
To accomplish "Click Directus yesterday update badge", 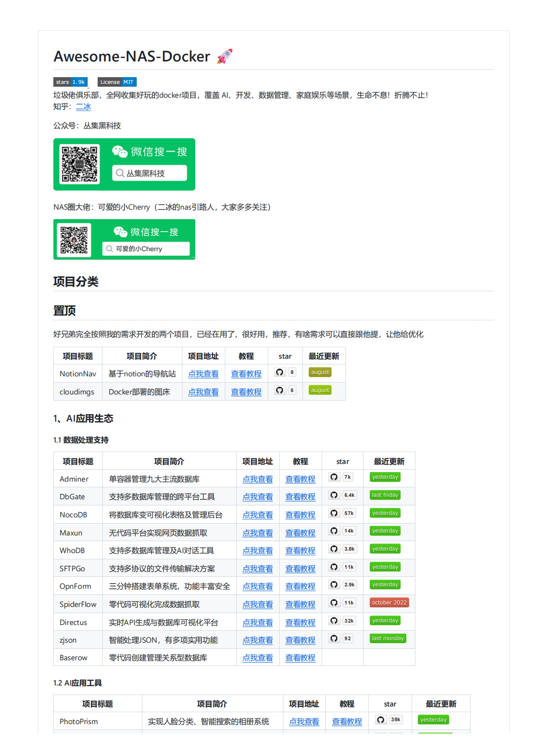I will 385,620.
